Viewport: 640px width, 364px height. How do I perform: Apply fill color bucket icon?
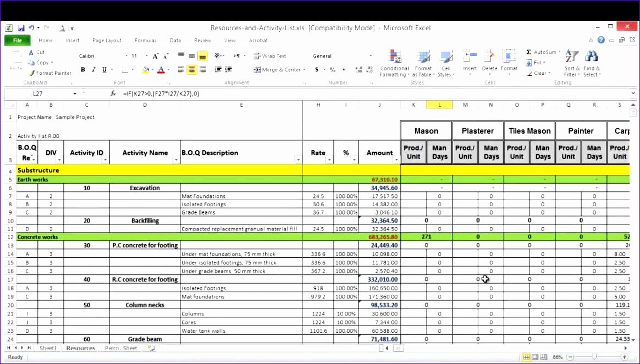pos(146,70)
